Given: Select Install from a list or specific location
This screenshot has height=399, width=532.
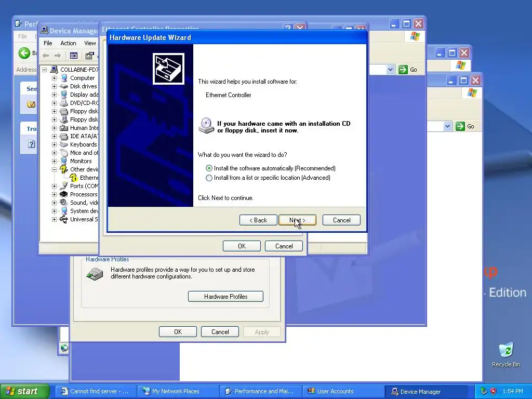Looking at the screenshot, I should point(209,178).
